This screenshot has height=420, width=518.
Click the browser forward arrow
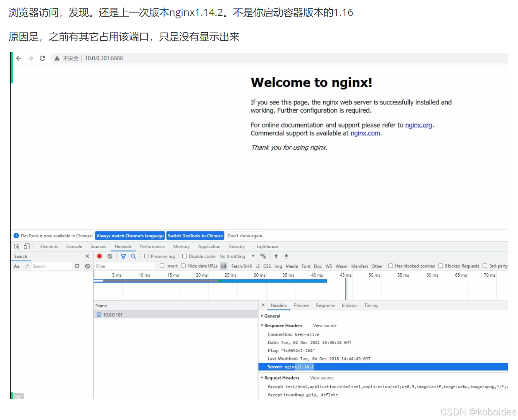(x=31, y=58)
